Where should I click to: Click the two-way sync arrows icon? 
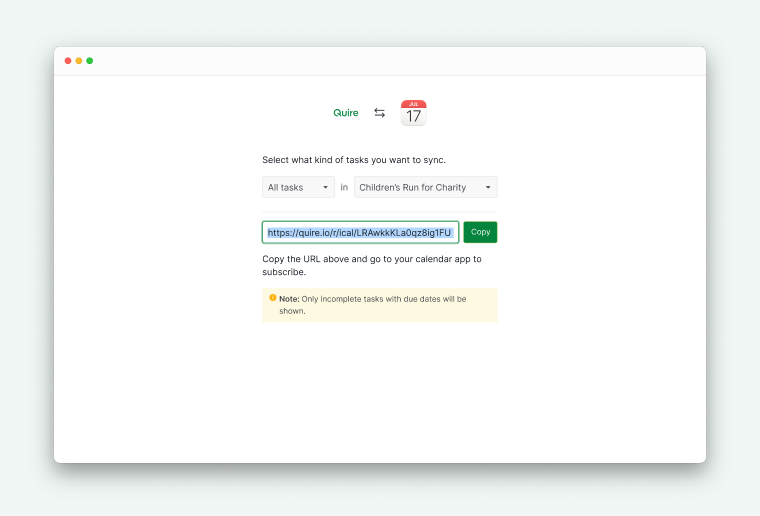click(380, 113)
